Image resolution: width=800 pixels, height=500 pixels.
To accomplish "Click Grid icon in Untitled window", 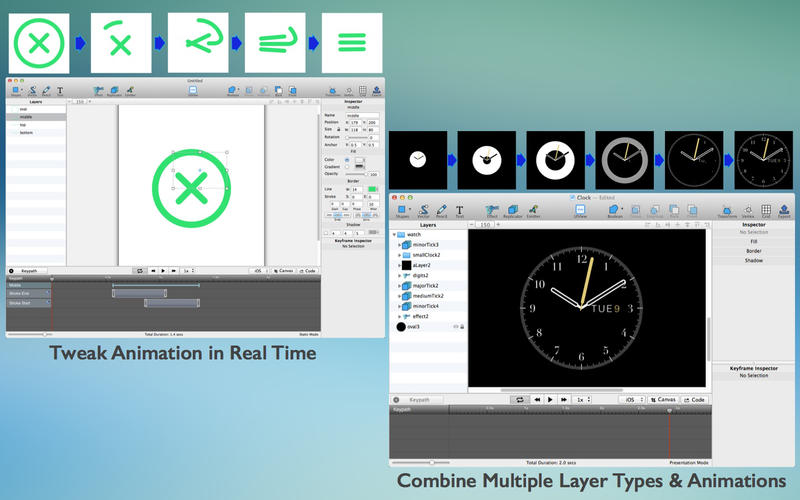I will tap(363, 91).
